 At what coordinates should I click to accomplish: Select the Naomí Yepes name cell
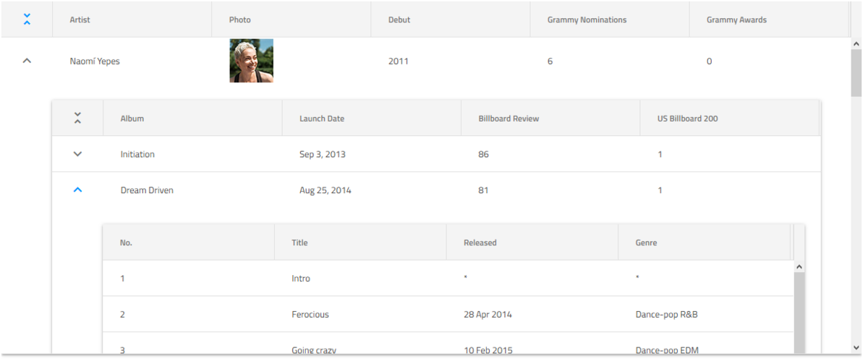pyautogui.click(x=95, y=62)
